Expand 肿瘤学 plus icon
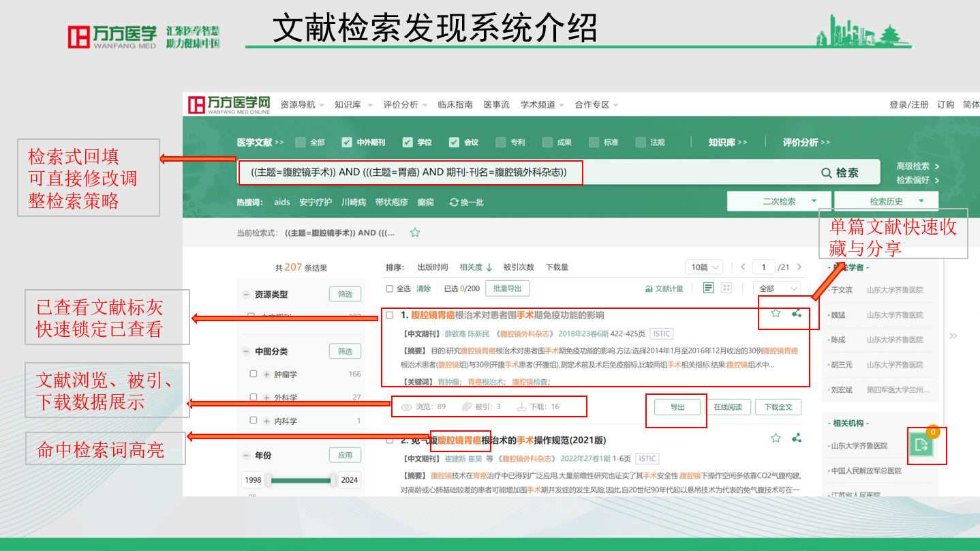The image size is (980, 551). click(266, 374)
